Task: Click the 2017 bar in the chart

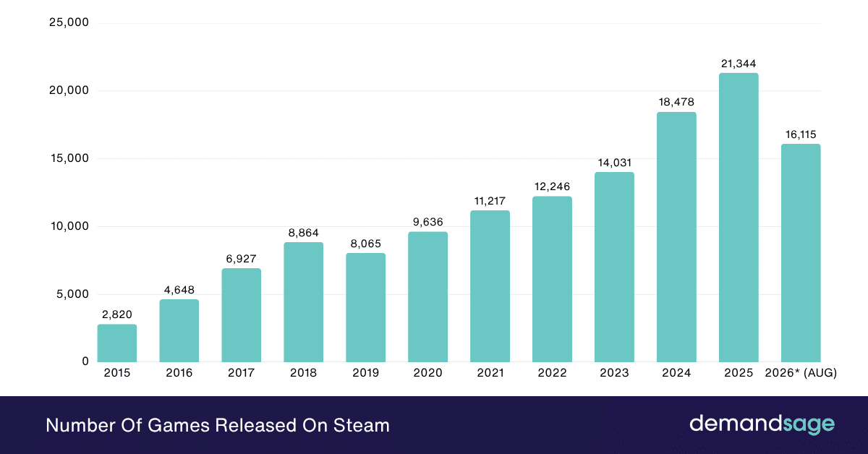Action: 242,315
